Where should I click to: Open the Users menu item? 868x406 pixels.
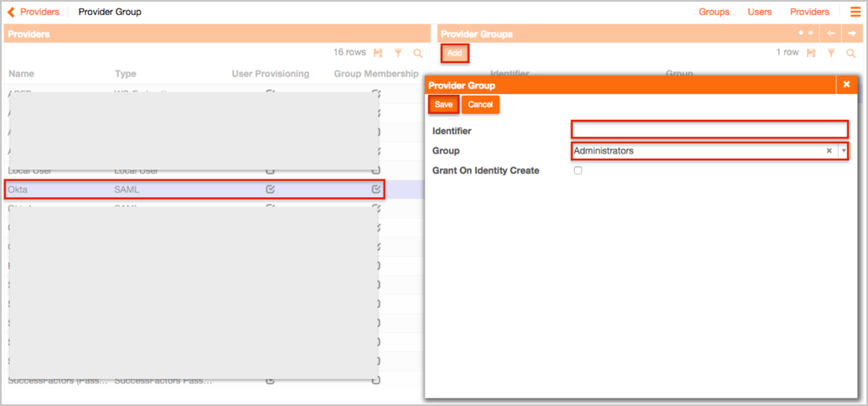coord(759,12)
